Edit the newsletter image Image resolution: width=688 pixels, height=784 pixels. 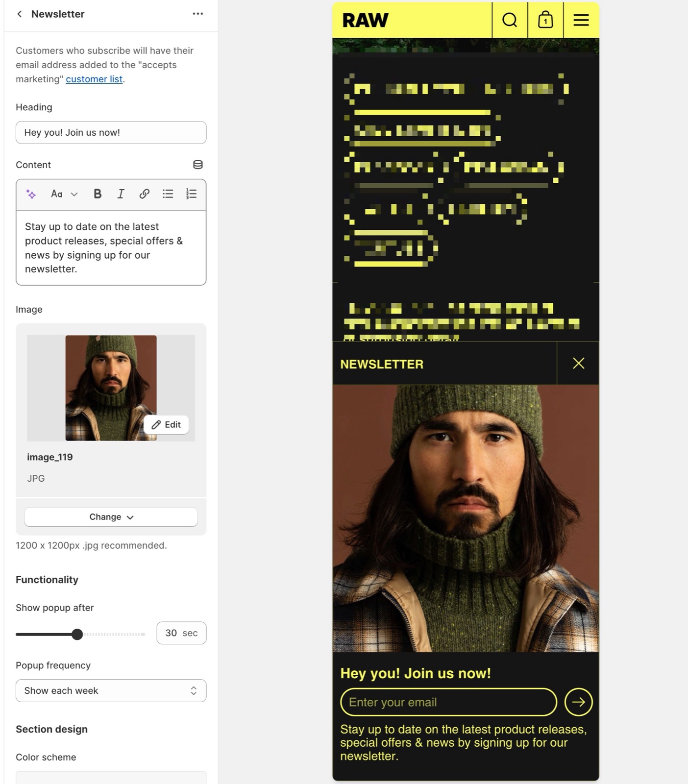click(x=166, y=425)
